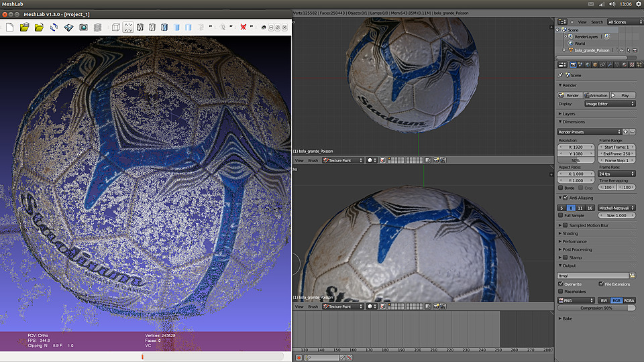Open Render properties camera tab in Blender

pos(573,65)
